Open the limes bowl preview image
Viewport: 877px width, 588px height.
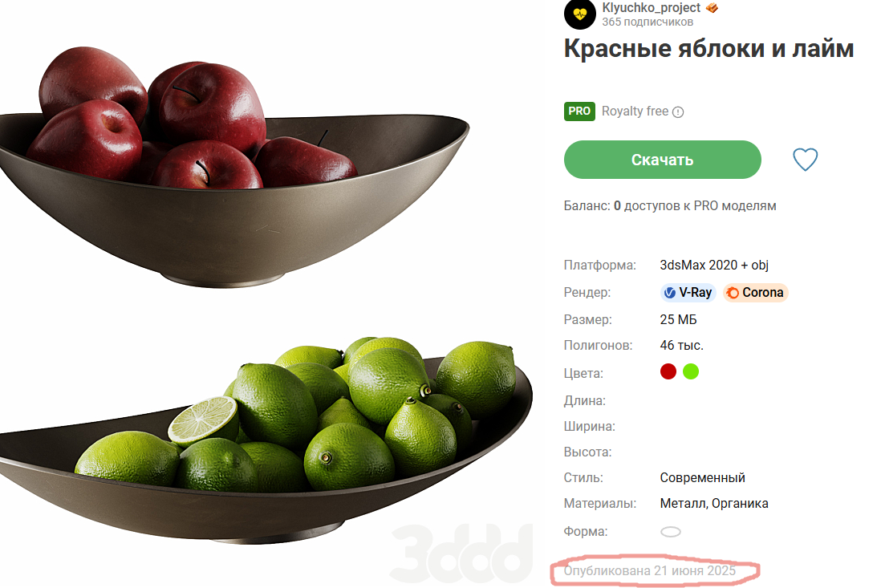pos(266,440)
